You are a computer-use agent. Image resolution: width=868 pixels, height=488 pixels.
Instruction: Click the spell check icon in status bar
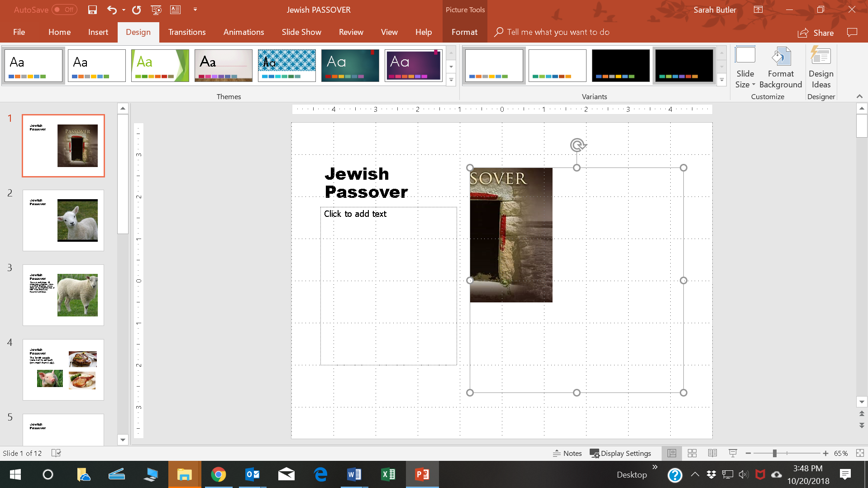pos(57,453)
